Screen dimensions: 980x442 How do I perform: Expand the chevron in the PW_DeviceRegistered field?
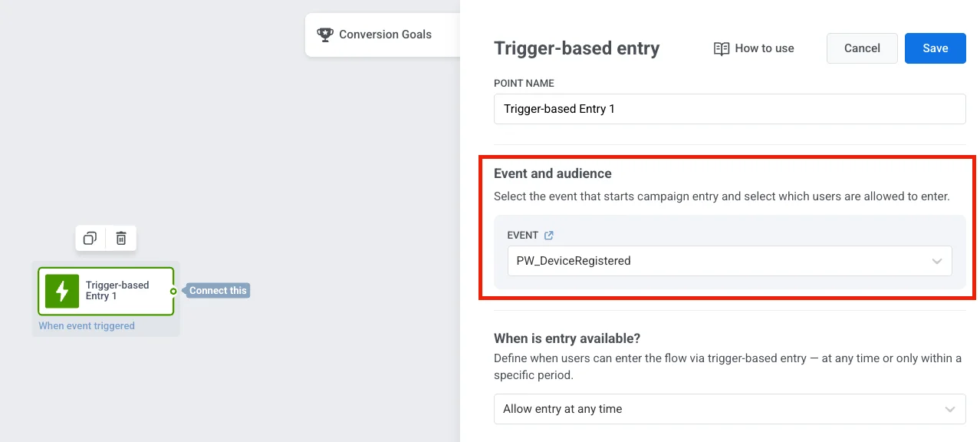point(936,261)
